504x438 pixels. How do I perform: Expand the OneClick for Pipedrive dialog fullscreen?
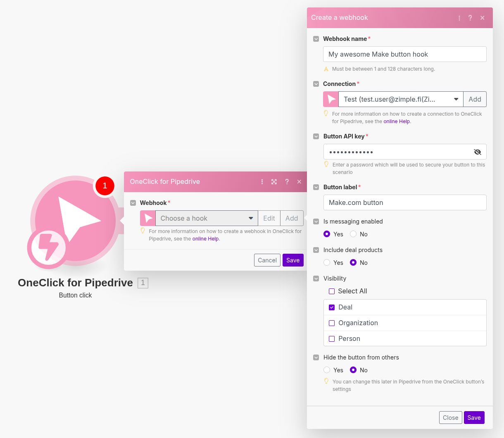pyautogui.click(x=274, y=182)
